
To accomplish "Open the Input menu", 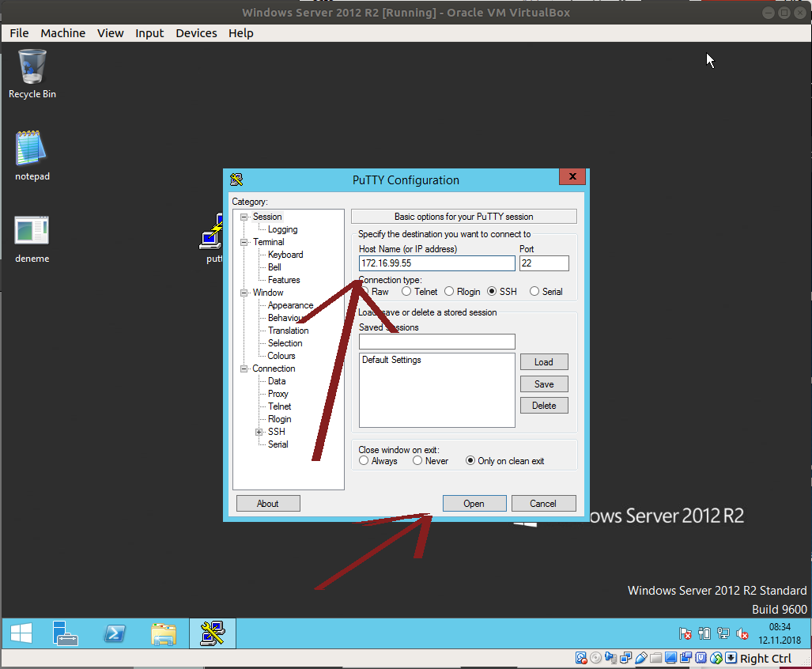I will (149, 33).
